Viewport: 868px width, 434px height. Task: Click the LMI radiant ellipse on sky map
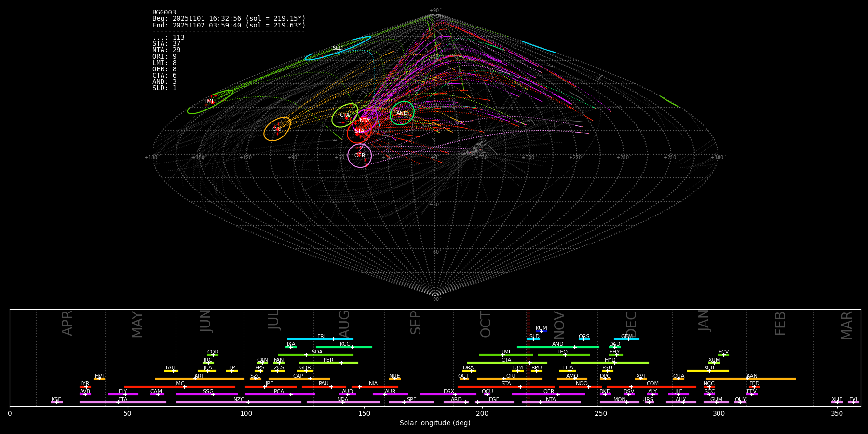pyautogui.click(x=210, y=102)
